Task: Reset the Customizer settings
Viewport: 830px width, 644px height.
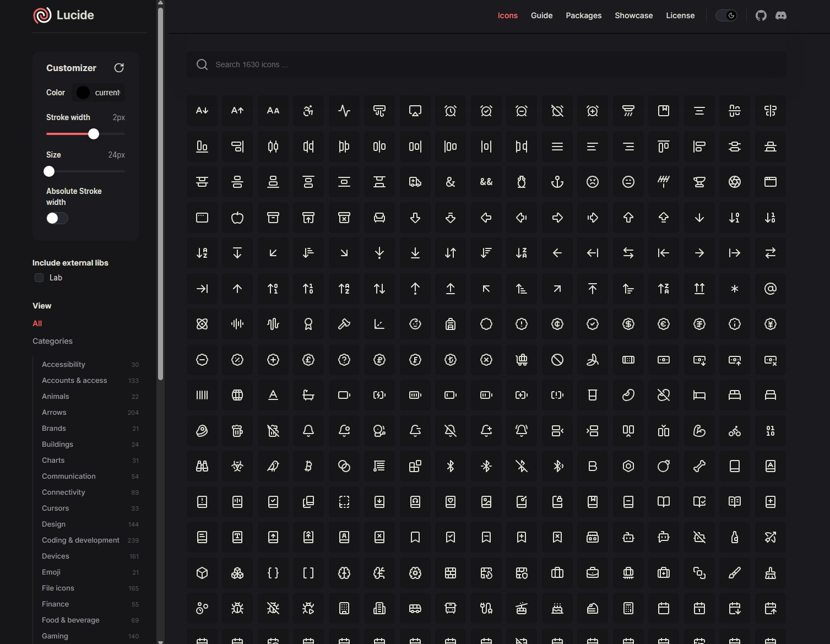Action: point(119,68)
